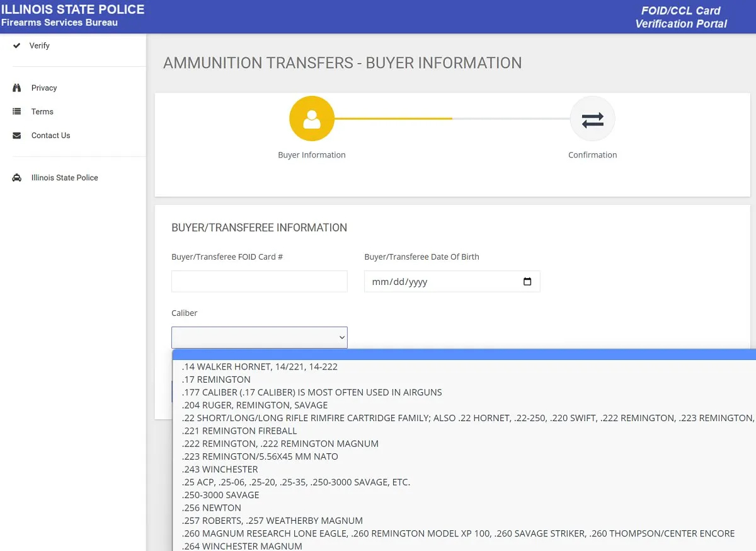Open the date picker calendar icon
The image size is (756, 551).
[527, 282]
